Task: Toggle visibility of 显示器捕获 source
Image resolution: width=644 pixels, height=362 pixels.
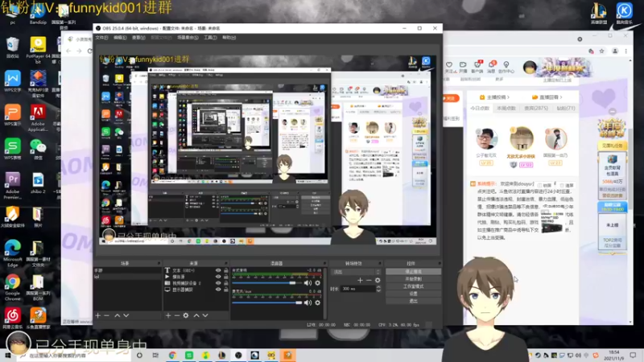Action: tap(218, 290)
